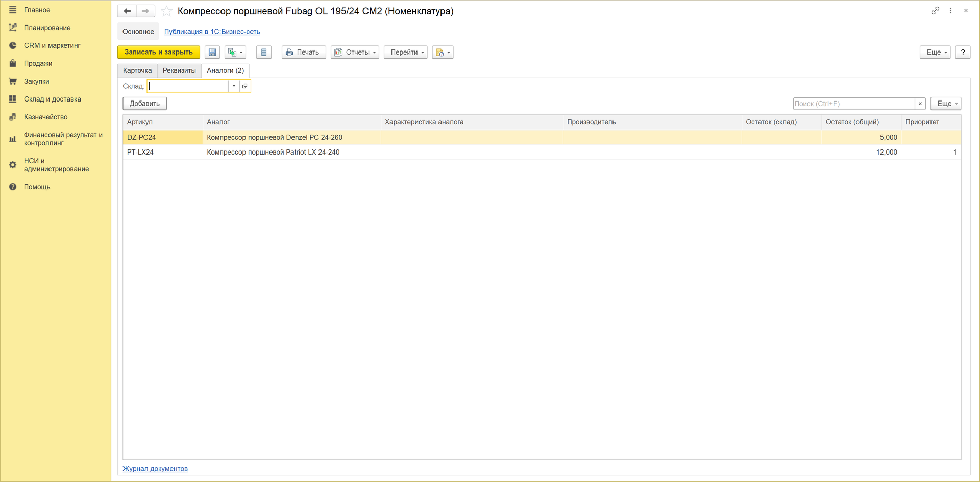
Task: Expand the Склад field dropdown arrow
Action: click(x=234, y=86)
